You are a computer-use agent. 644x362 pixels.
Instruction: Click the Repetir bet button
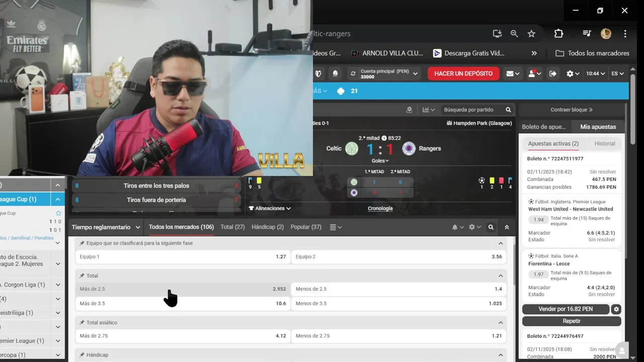[572, 321]
